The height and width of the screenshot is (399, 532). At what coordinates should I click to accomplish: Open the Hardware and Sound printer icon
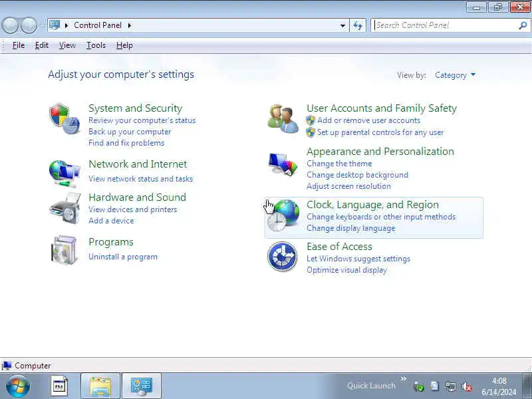(x=65, y=208)
